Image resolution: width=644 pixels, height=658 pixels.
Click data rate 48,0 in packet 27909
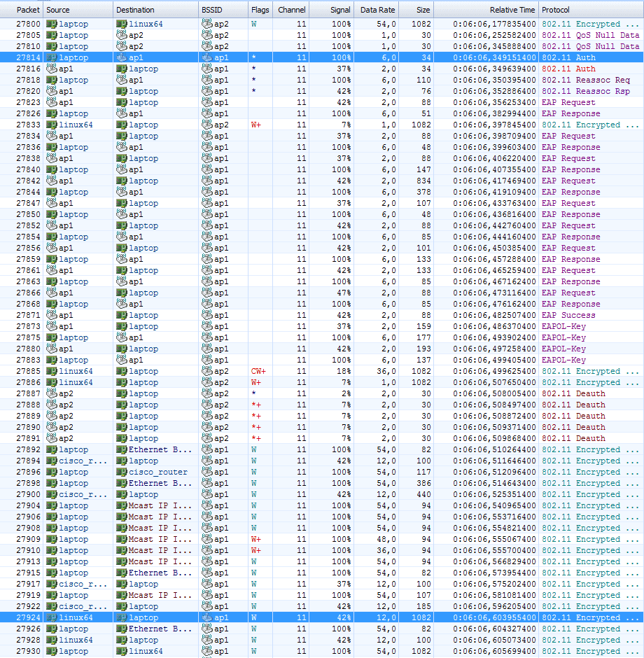coord(386,539)
